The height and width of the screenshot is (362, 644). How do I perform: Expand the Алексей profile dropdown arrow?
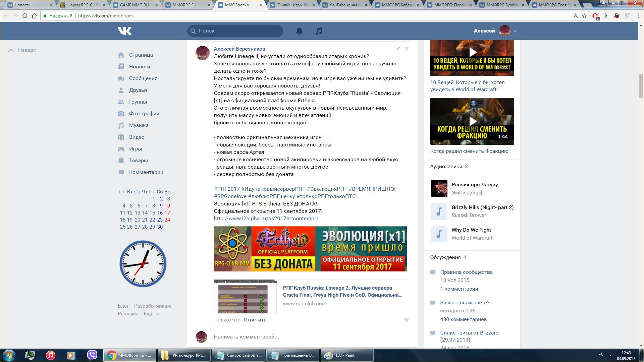point(515,31)
